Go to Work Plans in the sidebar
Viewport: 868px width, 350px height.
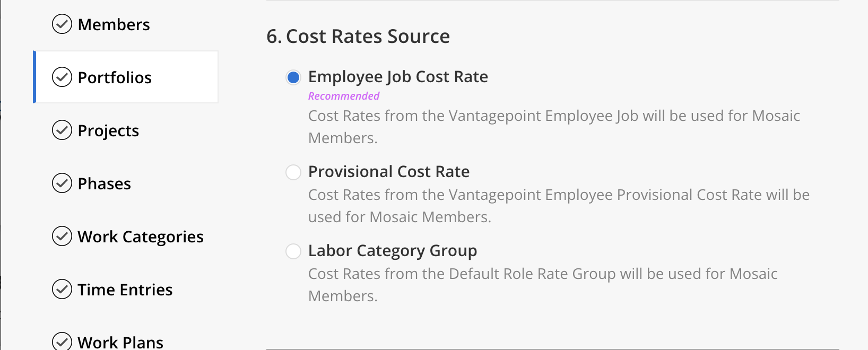(x=126, y=339)
